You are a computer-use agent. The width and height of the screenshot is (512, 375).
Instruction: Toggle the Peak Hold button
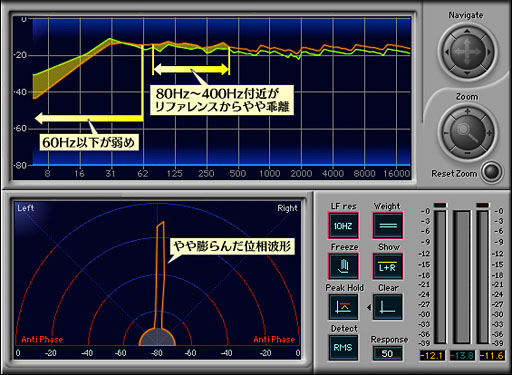343,307
